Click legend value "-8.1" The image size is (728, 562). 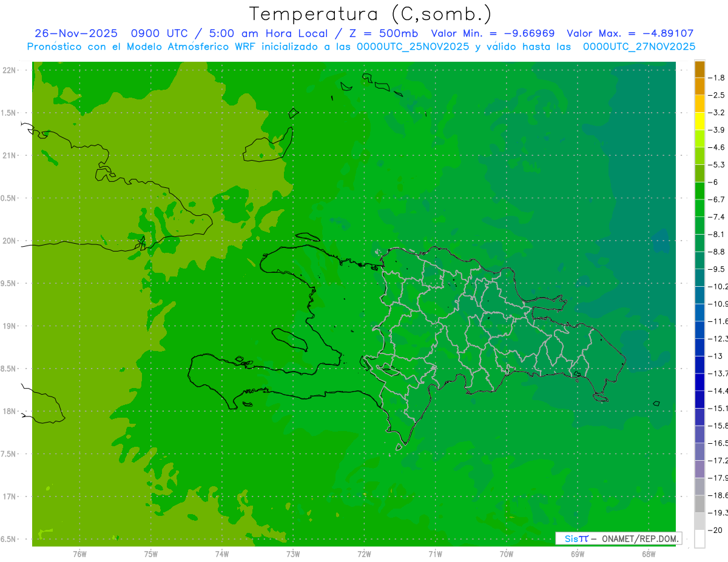(717, 234)
